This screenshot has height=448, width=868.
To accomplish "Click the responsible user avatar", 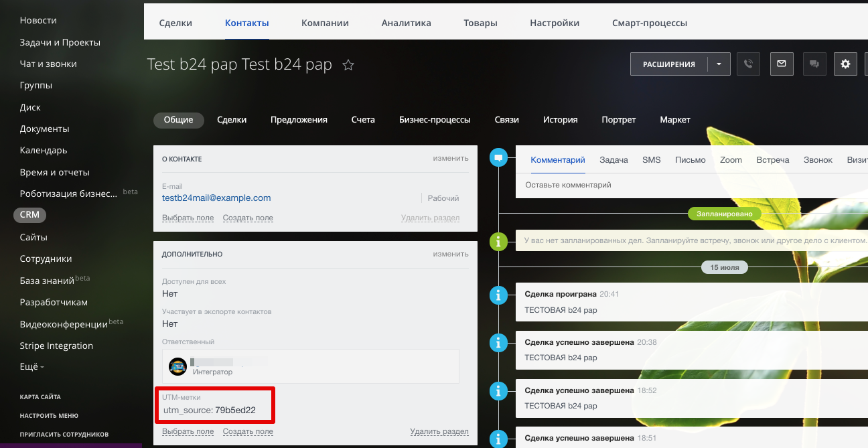I will pyautogui.click(x=177, y=366).
